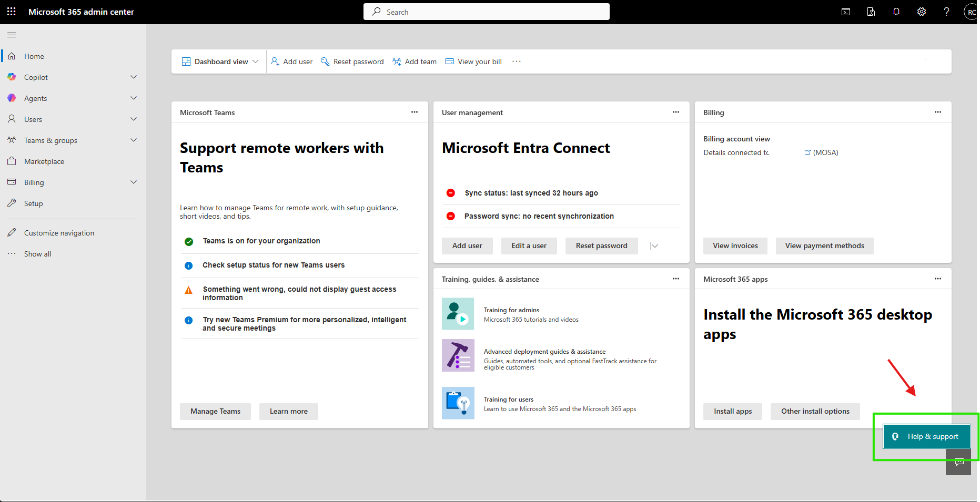Click the Training for admins thumbnail icon
The width and height of the screenshot is (980, 502).
click(x=458, y=314)
